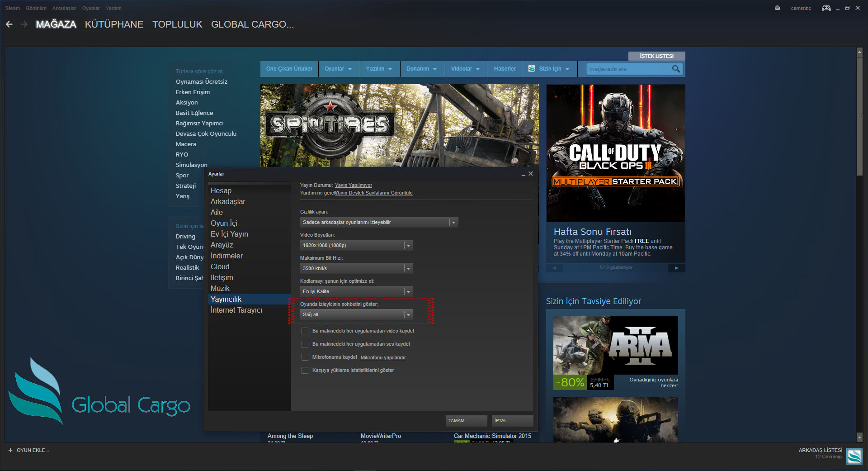The width and height of the screenshot is (868, 471).
Task: Open the Steam menu
Action: point(13,8)
